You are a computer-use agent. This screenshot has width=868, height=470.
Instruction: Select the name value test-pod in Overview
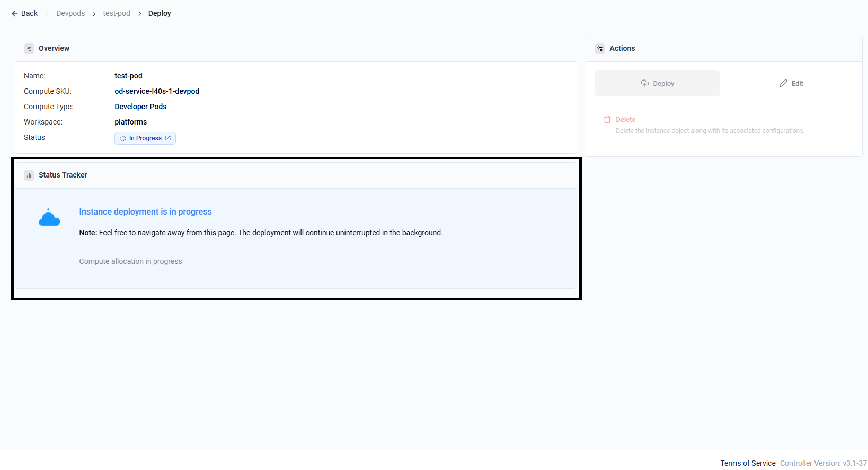128,76
